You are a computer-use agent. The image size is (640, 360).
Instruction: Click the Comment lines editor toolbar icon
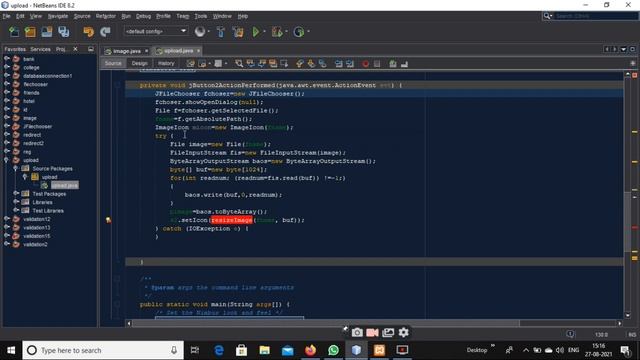(393, 63)
